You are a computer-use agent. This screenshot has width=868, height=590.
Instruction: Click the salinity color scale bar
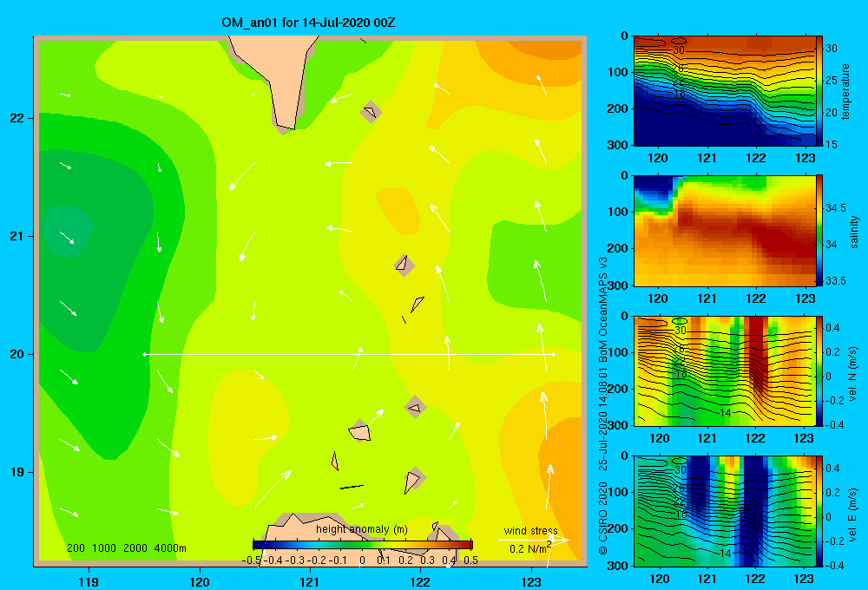(819, 231)
